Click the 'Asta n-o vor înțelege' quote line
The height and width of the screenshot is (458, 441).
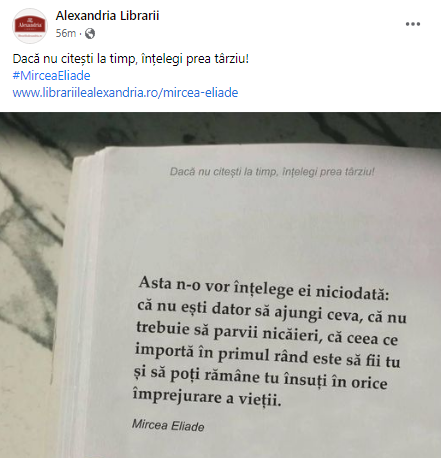[x=264, y=289]
